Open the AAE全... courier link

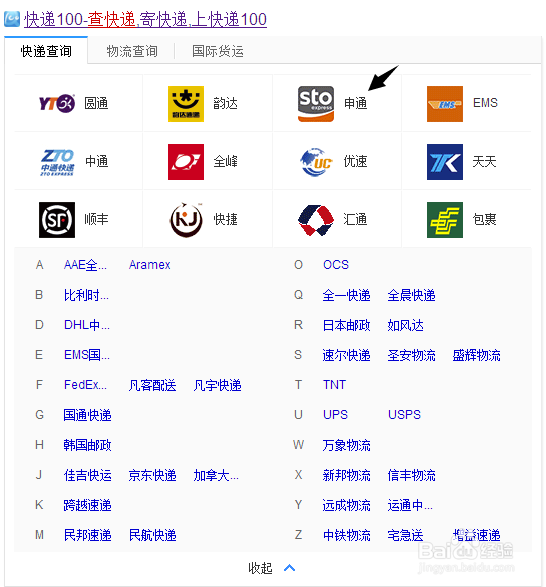click(x=85, y=265)
